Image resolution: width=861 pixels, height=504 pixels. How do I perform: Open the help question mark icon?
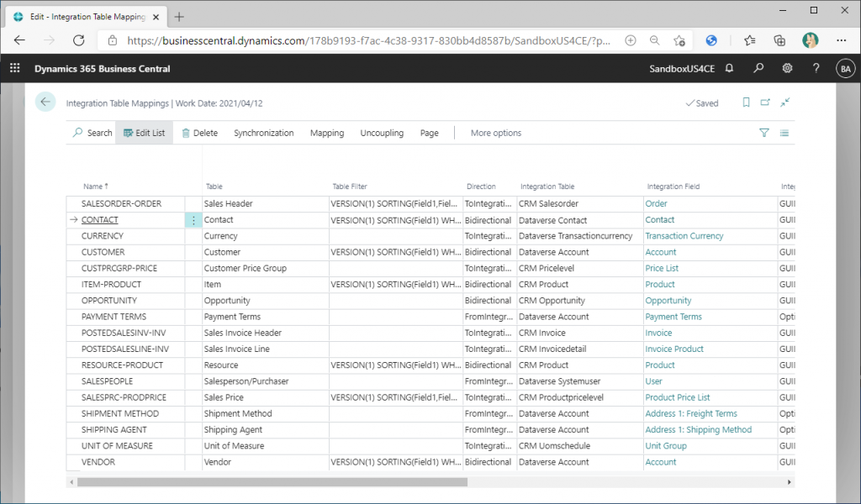(816, 69)
